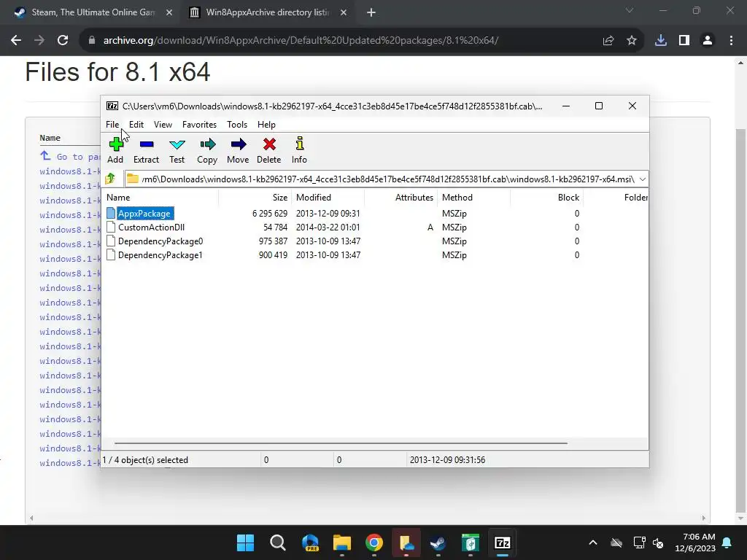747x560 pixels.
Task: Open the File menu in 7-Zip
Action: click(x=112, y=124)
